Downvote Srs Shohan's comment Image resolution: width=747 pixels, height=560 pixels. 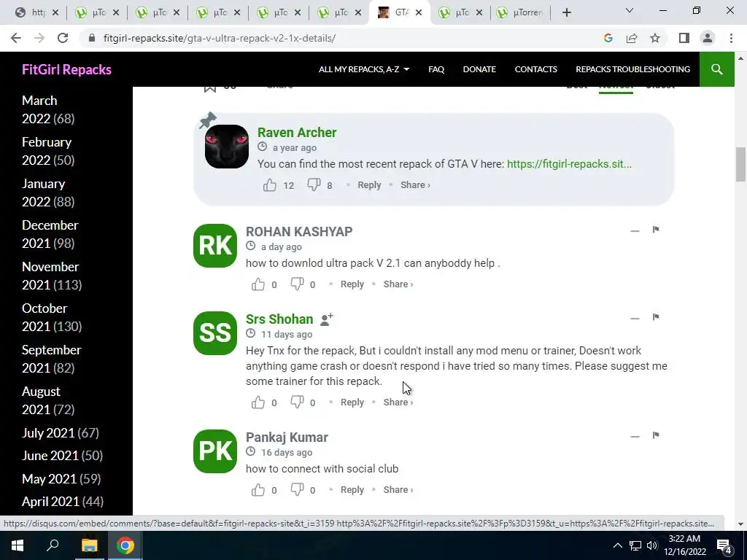pos(297,402)
